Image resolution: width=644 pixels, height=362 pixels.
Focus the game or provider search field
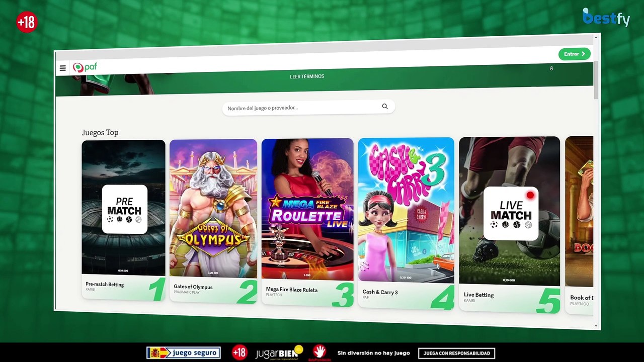pyautogui.click(x=308, y=107)
